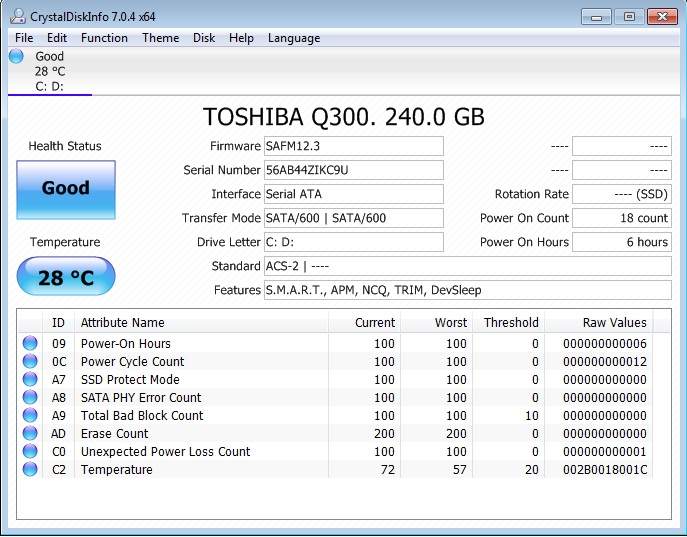Click the Serial Number field 56AB44ZIKC9U

click(x=354, y=170)
